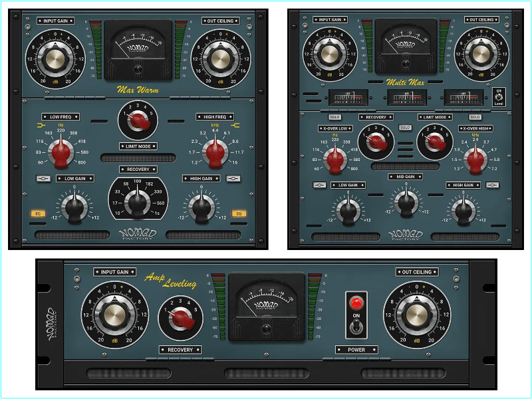The image size is (532, 399).
Task: Enable the mid band SOLO button on Multi Max
Action: tap(405, 128)
